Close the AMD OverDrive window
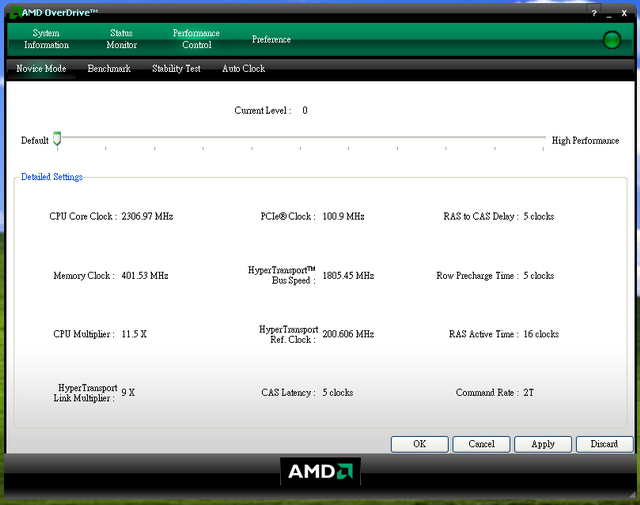 [624, 13]
